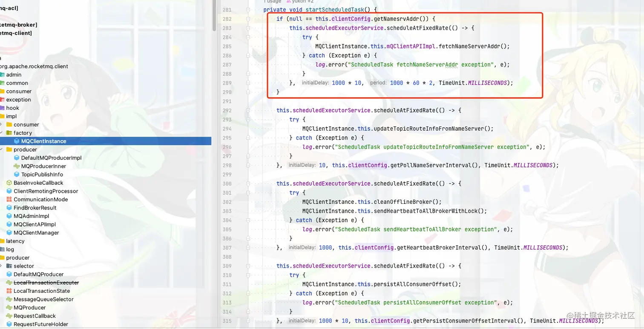Click the selector package folder icon

click(x=9, y=266)
